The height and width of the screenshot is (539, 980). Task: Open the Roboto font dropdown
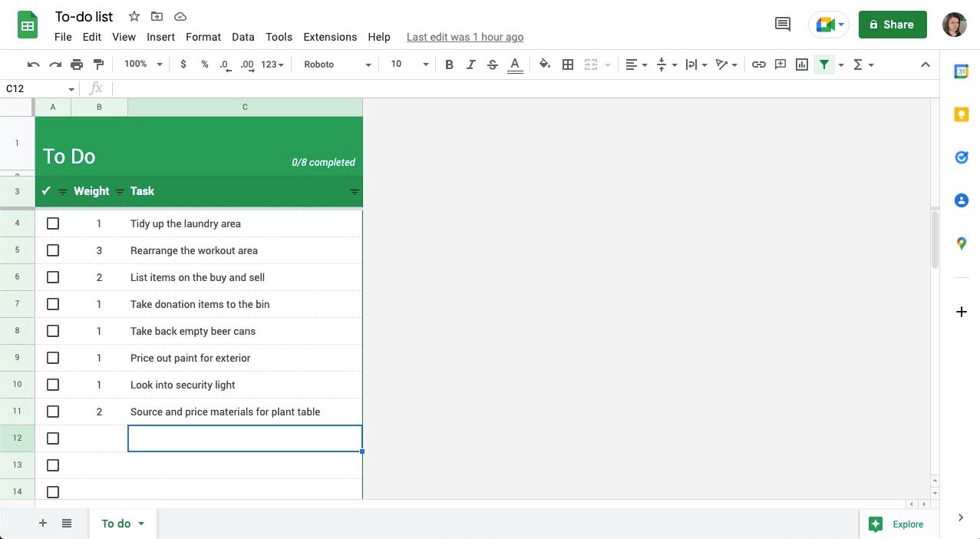click(x=337, y=64)
